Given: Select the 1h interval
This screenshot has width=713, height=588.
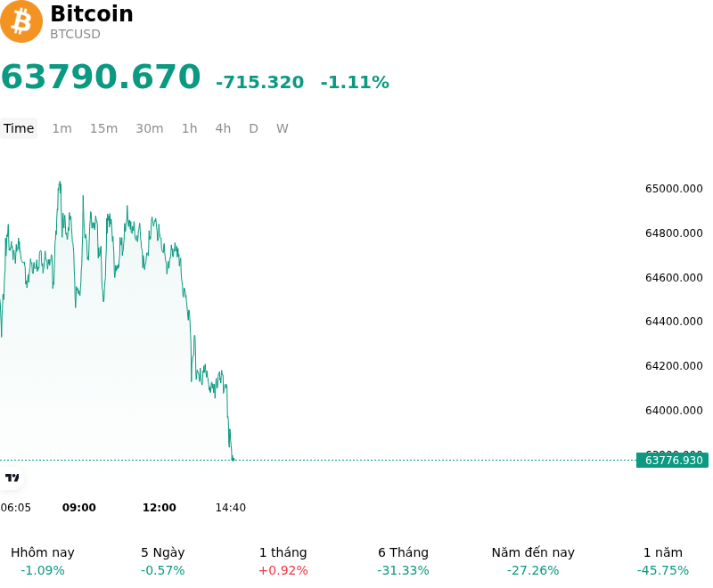Looking at the screenshot, I should (190, 128).
